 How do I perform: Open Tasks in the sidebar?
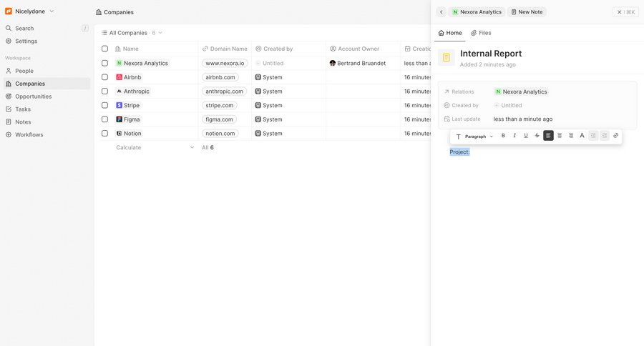46,109
